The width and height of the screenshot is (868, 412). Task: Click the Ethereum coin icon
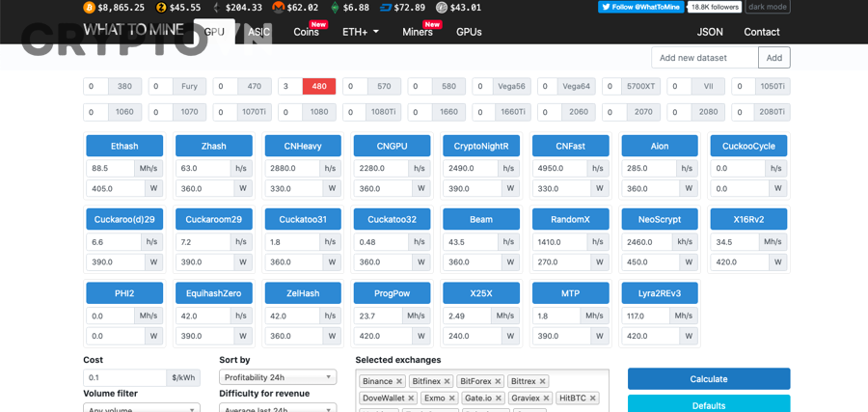tap(216, 7)
